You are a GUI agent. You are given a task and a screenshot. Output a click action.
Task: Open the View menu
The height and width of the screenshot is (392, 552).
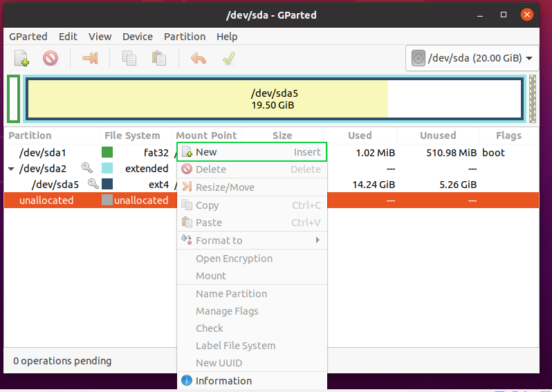(100, 37)
